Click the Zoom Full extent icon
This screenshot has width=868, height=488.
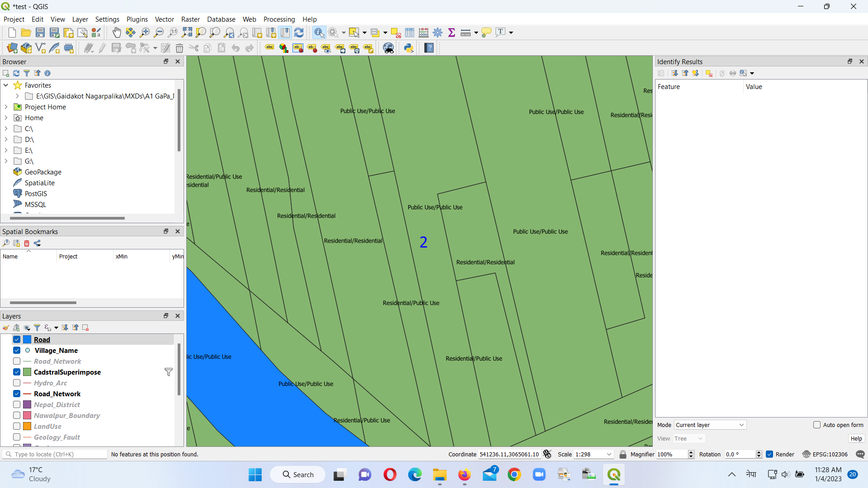coord(187,33)
